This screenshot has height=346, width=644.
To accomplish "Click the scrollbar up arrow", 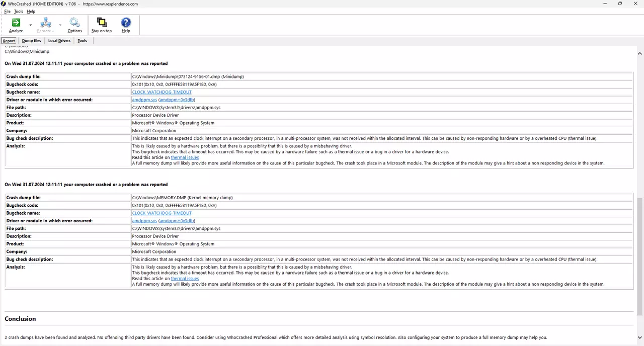I will click(x=640, y=53).
